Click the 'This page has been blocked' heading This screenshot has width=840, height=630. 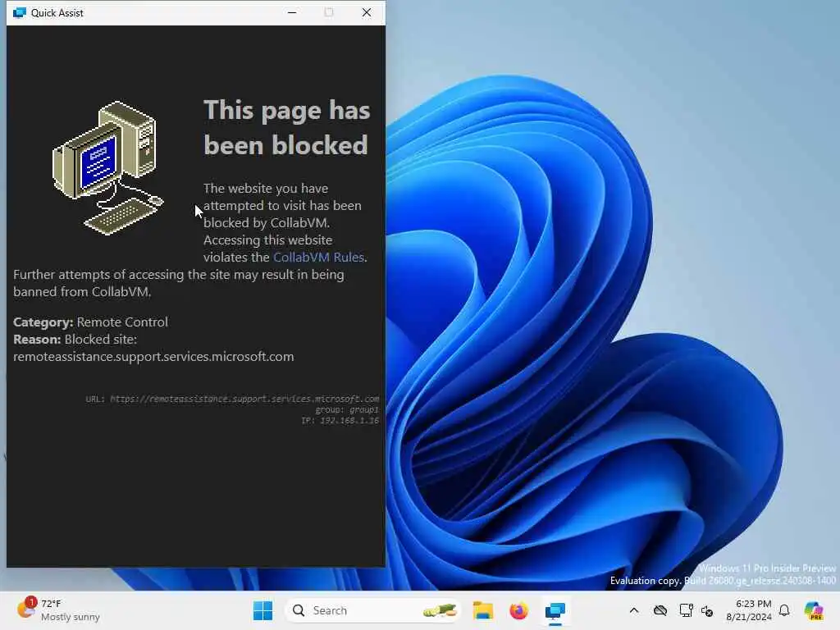coord(286,127)
